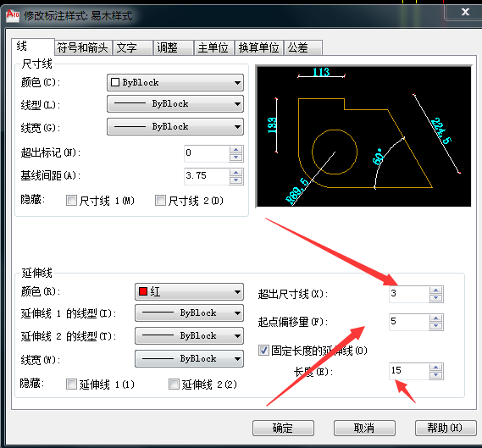482x448 pixels.
Task: Click the 起点偏移量(F) label
Action: click(x=293, y=322)
